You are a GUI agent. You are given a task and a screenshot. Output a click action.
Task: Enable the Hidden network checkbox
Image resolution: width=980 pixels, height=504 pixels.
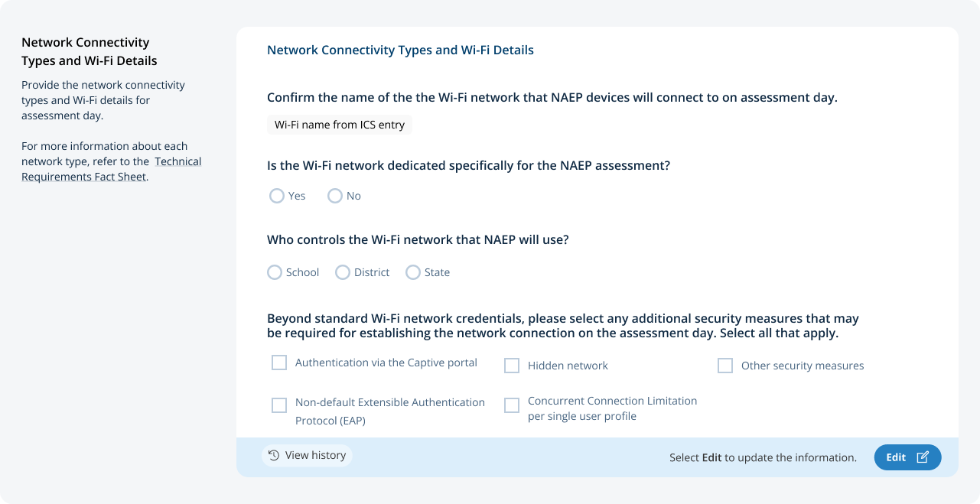tap(512, 366)
